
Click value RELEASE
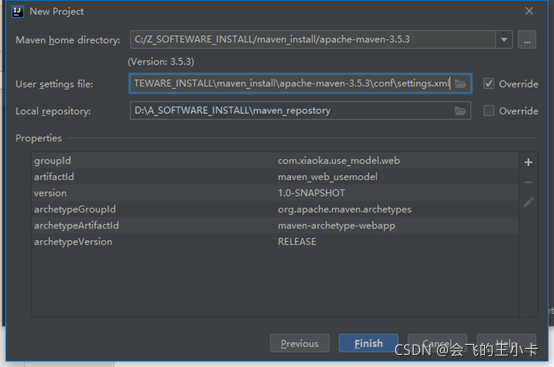click(x=297, y=242)
